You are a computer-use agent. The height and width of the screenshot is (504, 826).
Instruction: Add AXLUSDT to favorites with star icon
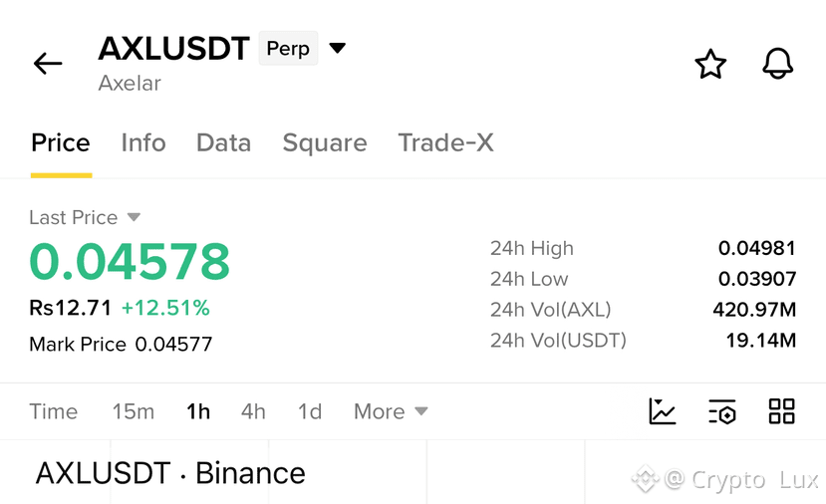[710, 64]
